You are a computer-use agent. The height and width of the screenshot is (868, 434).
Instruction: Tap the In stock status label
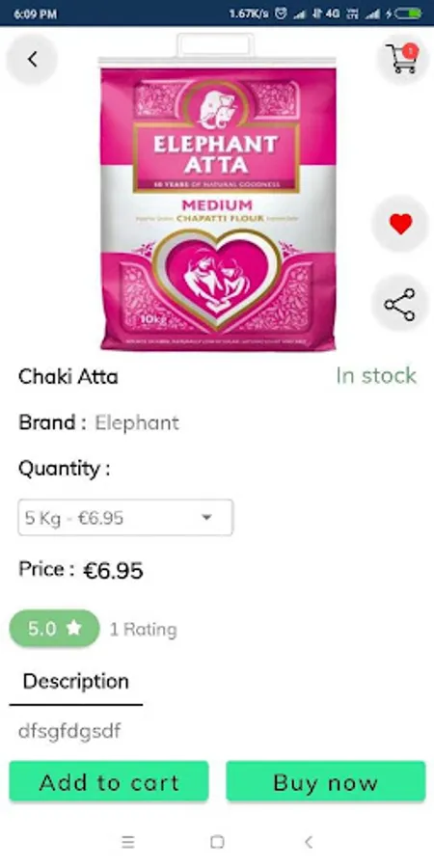(376, 375)
